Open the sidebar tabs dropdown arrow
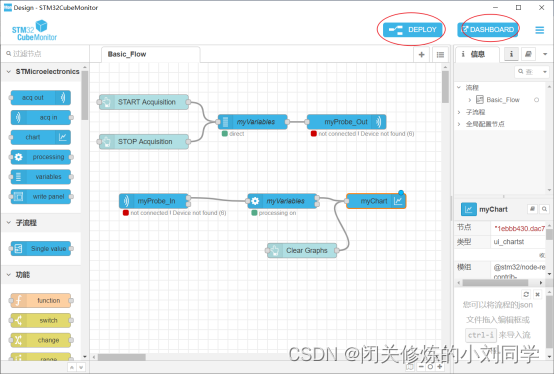 (545, 54)
